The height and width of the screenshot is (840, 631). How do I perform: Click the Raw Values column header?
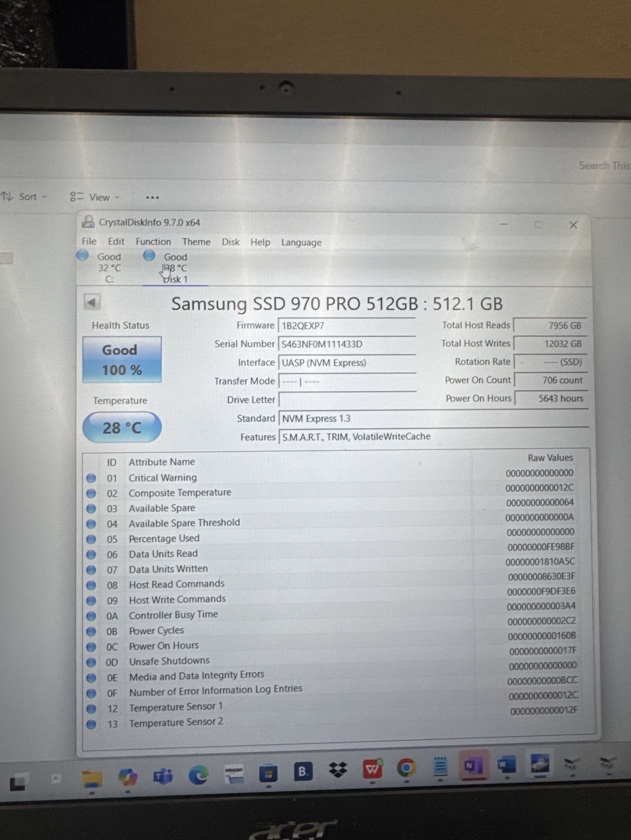tap(550, 458)
